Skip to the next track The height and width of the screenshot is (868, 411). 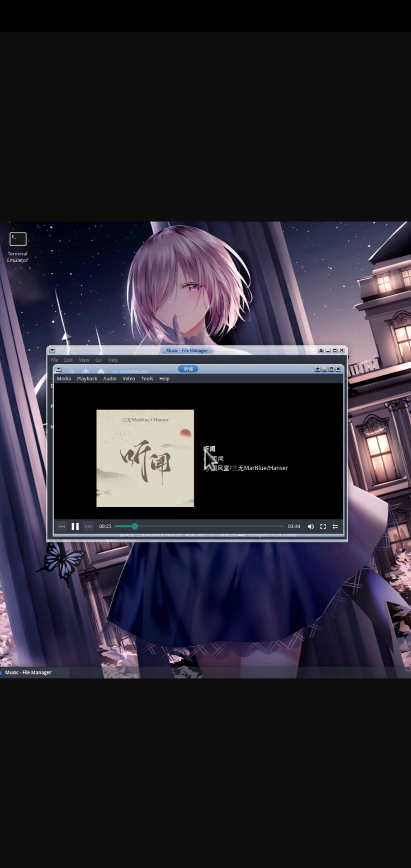(x=89, y=526)
